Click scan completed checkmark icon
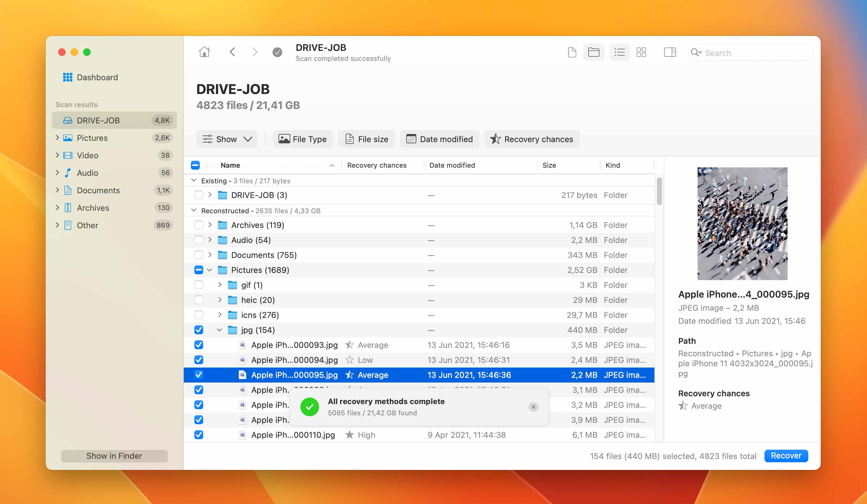Image resolution: width=867 pixels, height=504 pixels. 277,52
